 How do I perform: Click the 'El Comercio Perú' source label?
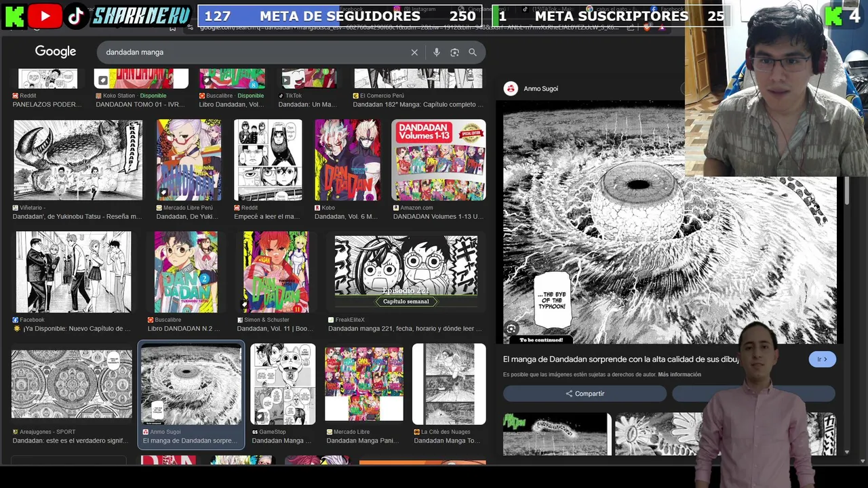(x=382, y=96)
